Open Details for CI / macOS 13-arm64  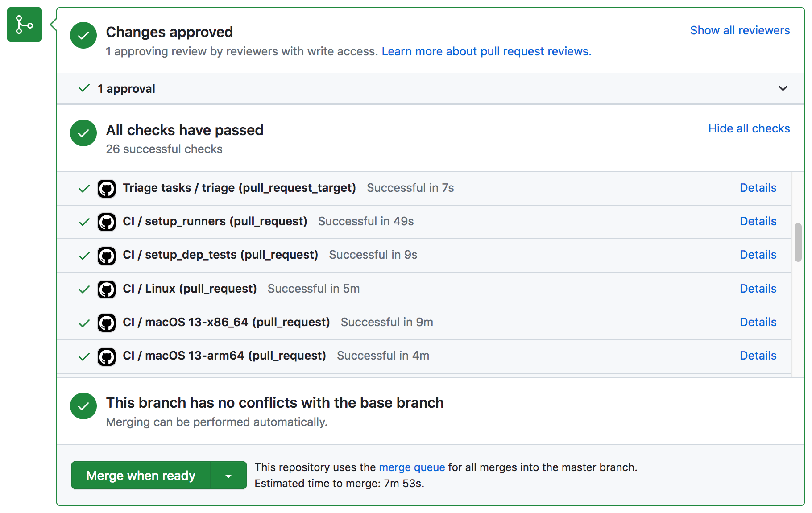[x=758, y=356]
